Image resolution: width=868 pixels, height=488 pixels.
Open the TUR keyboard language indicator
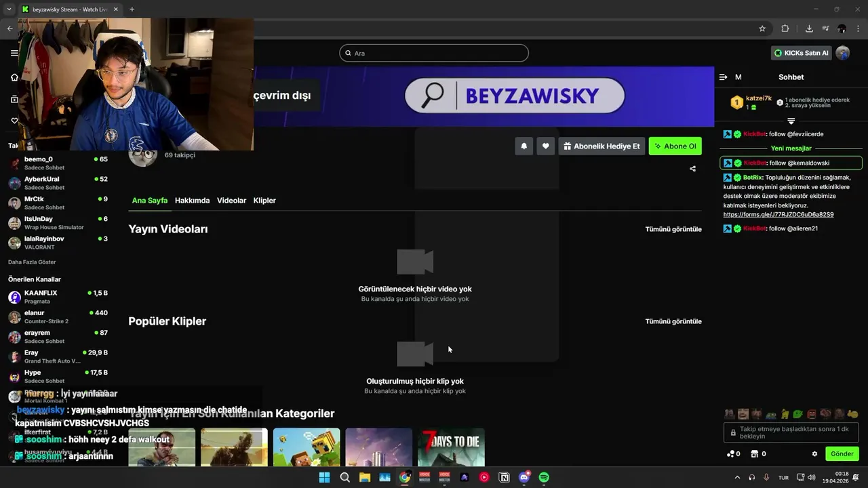[783, 478]
